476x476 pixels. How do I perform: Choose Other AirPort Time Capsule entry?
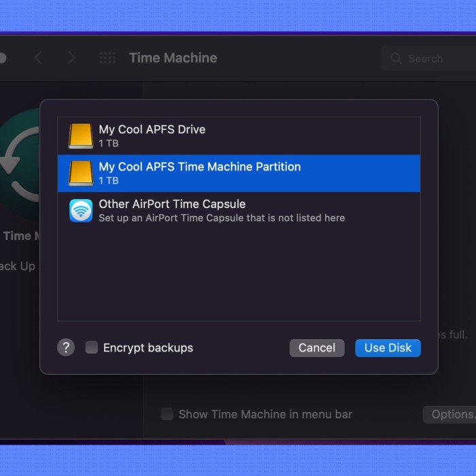click(239, 211)
